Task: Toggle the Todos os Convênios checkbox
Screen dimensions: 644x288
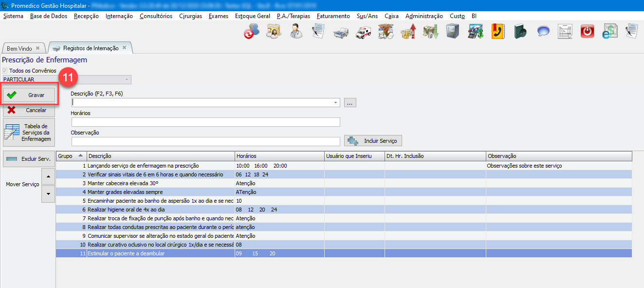Action: click(x=5, y=71)
